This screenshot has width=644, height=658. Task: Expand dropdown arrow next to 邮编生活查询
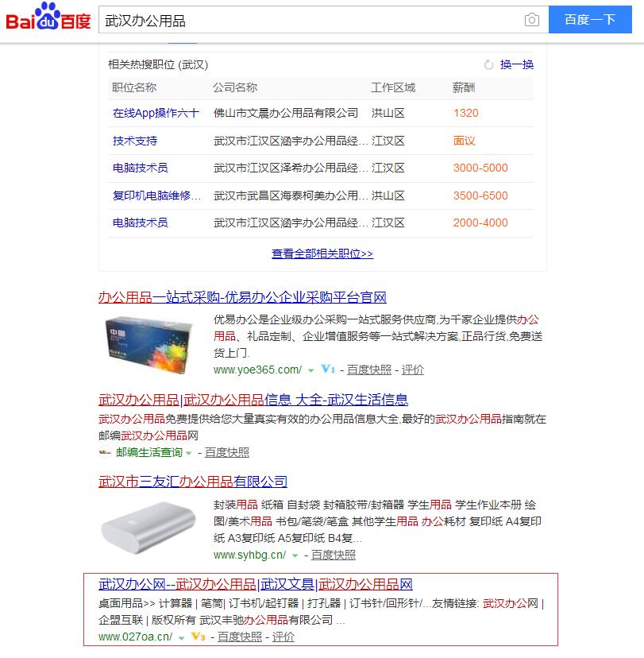pos(189,453)
